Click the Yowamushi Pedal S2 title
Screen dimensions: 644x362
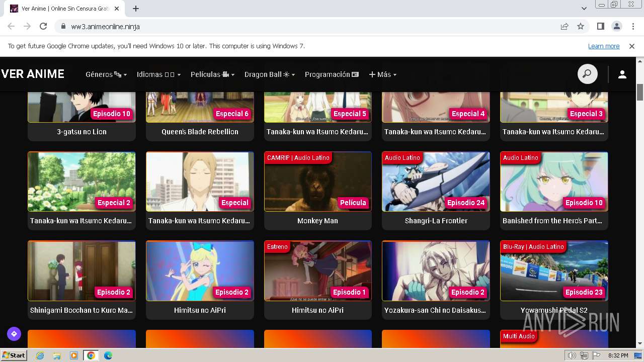(554, 310)
